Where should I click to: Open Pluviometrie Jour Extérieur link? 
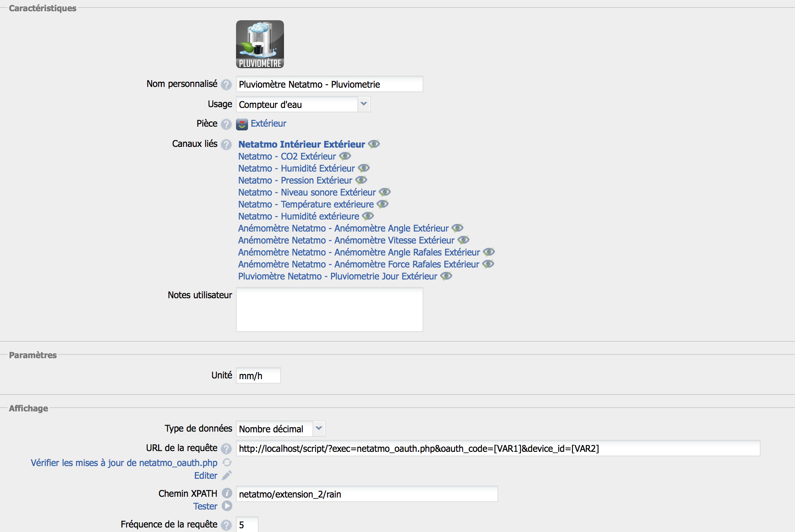(x=338, y=276)
